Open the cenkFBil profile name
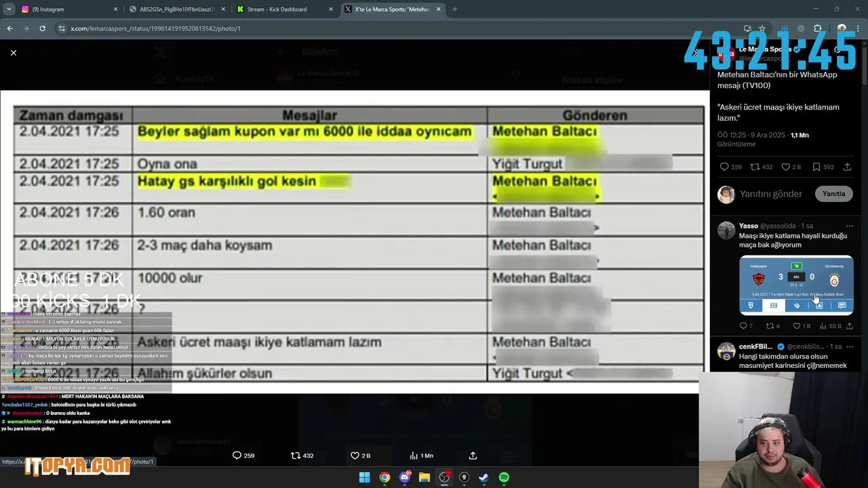The image size is (868, 488). [x=755, y=346]
